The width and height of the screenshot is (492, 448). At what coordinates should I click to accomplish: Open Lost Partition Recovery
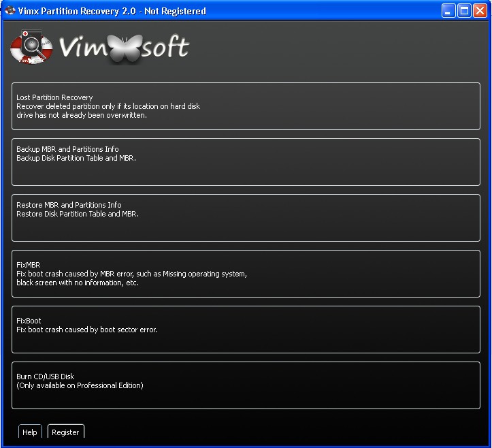(x=246, y=106)
